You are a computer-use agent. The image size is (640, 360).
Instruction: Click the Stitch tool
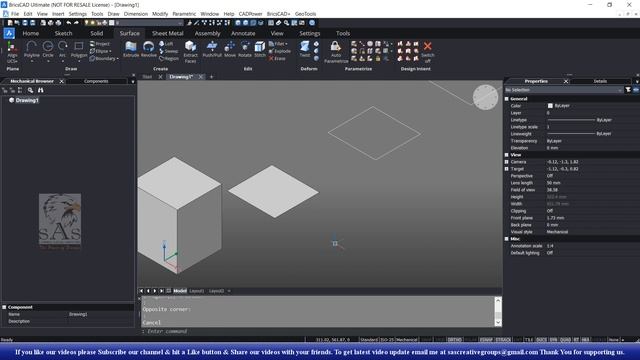point(260,49)
